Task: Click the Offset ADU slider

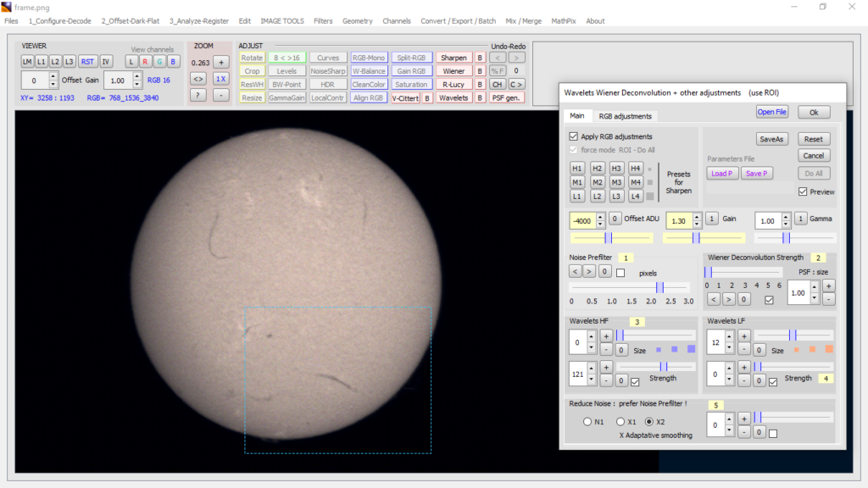Action: coord(611,238)
